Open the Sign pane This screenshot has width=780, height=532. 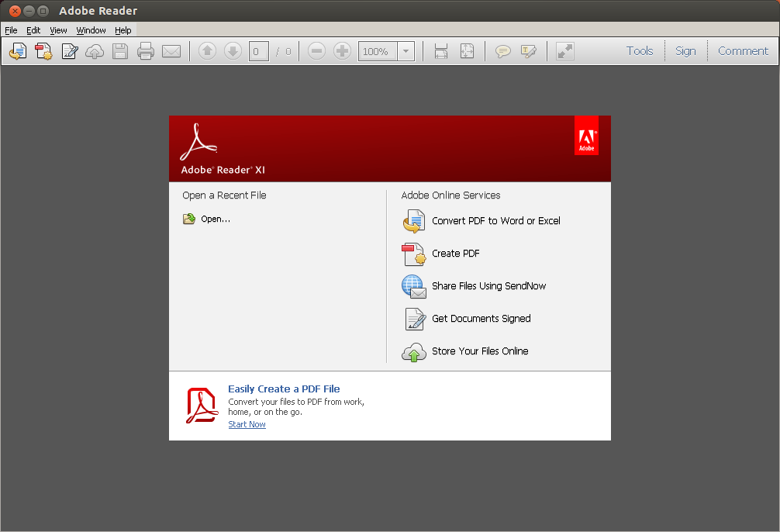click(685, 50)
